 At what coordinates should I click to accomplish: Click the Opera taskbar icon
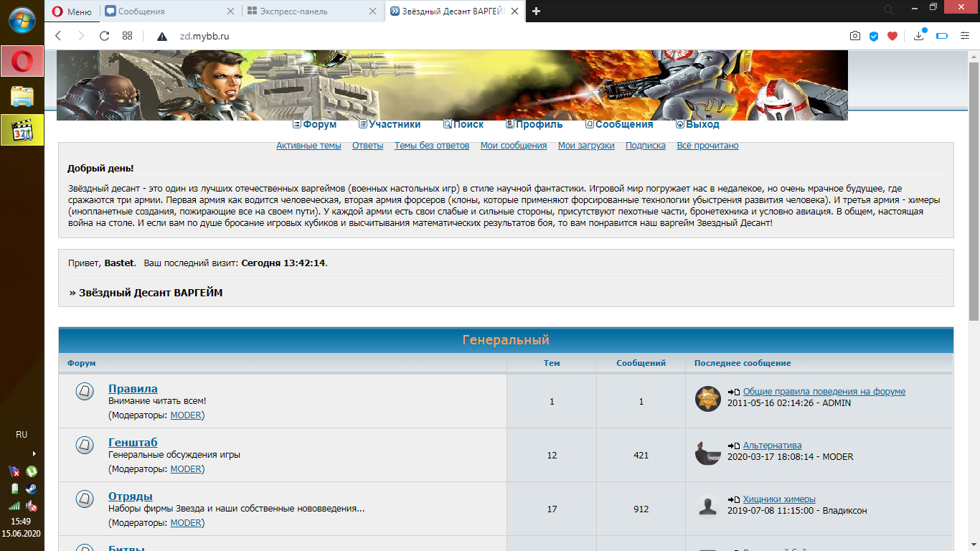click(22, 61)
